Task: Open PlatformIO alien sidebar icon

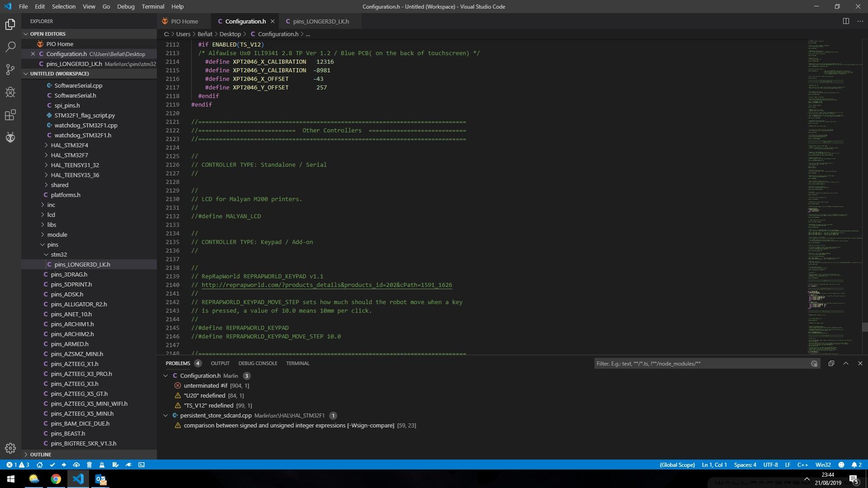Action: pos(10,137)
